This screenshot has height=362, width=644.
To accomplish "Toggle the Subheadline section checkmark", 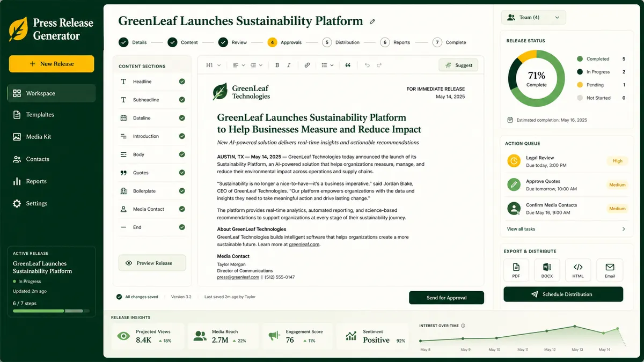I will coord(182,100).
